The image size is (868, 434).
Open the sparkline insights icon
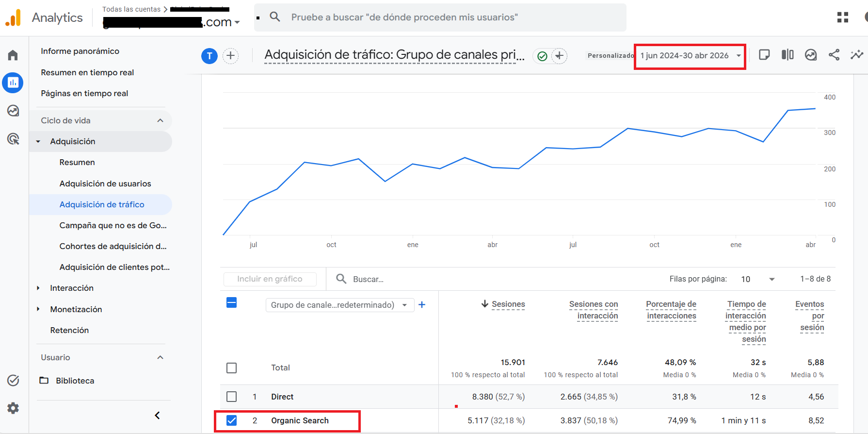(857, 55)
